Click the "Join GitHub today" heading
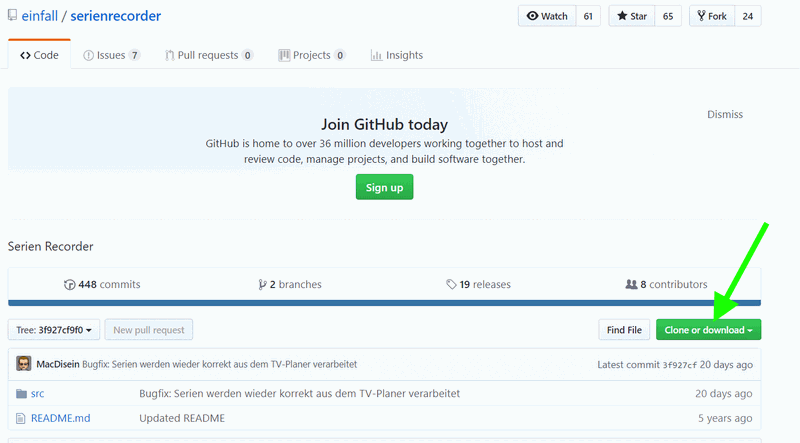This screenshot has width=800, height=443. [x=384, y=125]
